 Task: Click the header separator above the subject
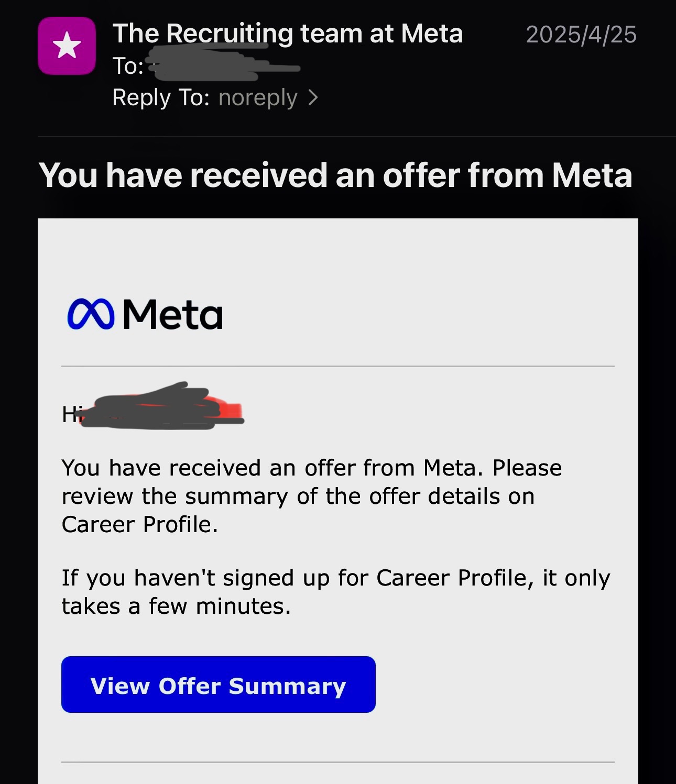[x=357, y=136]
